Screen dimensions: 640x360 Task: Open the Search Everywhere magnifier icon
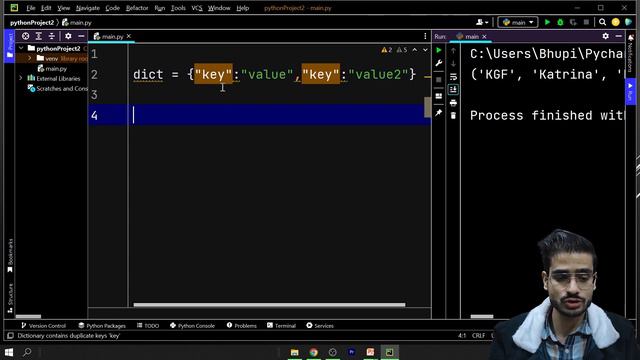click(x=602, y=22)
